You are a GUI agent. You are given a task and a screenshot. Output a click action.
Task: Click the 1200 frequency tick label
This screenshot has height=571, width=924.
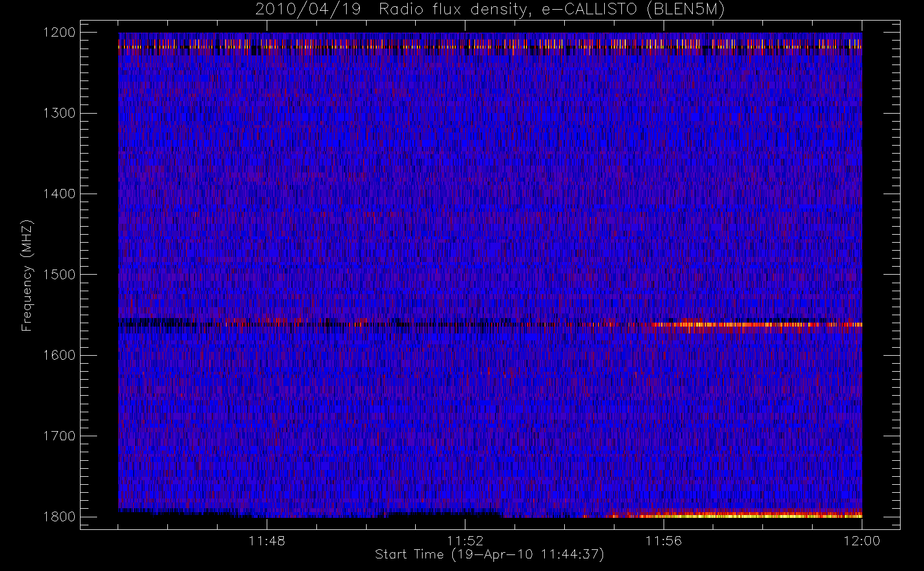(x=59, y=33)
